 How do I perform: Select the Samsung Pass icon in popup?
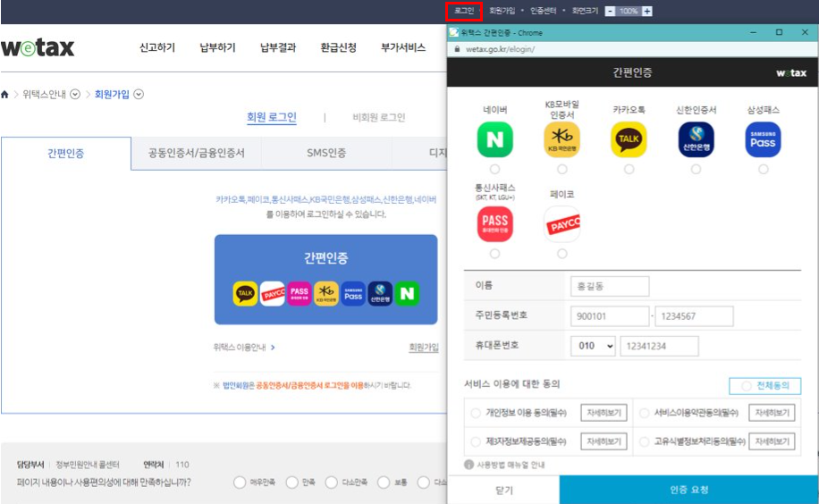coord(763,139)
